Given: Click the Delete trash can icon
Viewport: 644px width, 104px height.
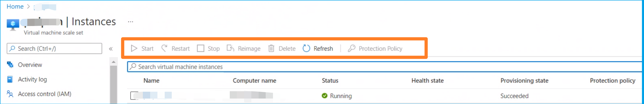Looking at the screenshot, I should [271, 48].
